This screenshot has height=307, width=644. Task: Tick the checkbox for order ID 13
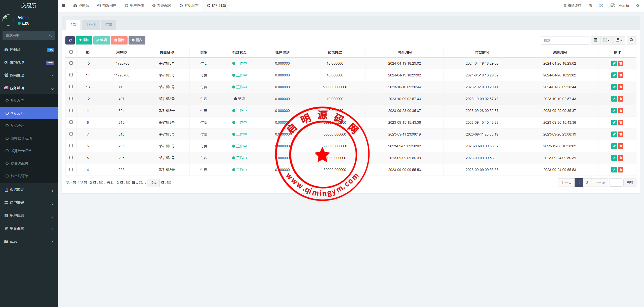71,87
